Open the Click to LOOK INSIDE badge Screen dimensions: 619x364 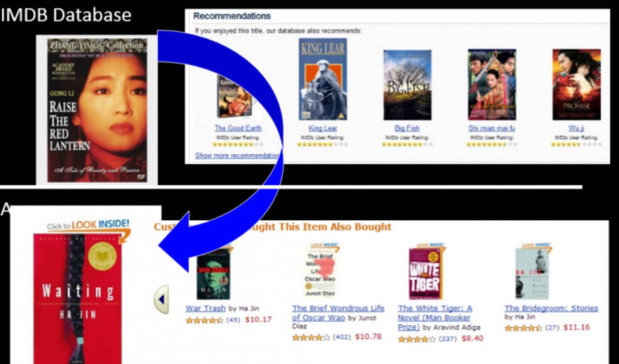tap(88, 225)
